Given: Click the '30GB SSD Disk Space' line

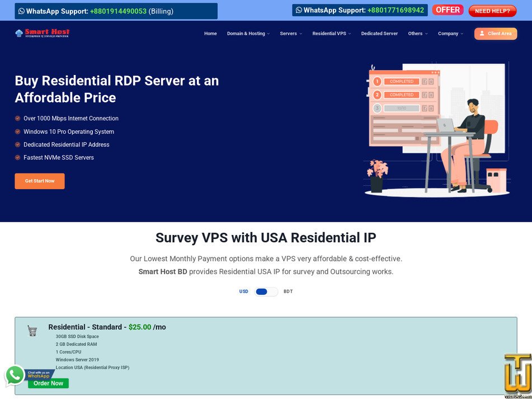Looking at the screenshot, I should click(x=77, y=336).
